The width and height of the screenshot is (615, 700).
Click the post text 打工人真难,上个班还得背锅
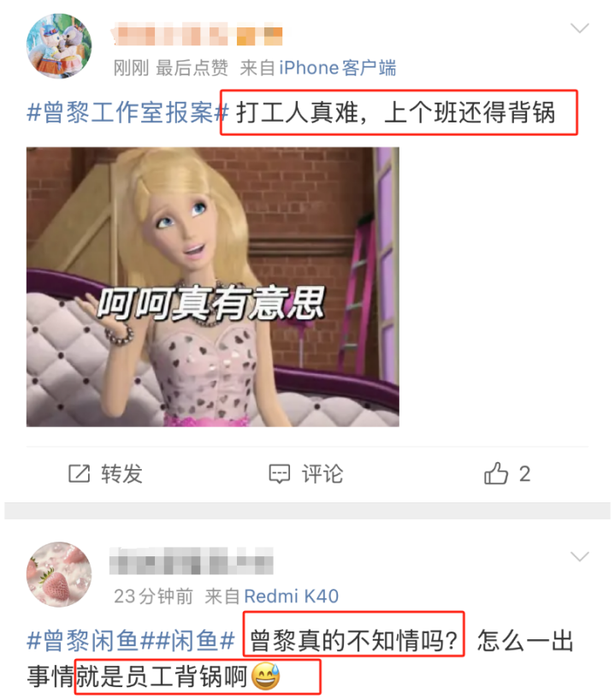pyautogui.click(x=396, y=112)
